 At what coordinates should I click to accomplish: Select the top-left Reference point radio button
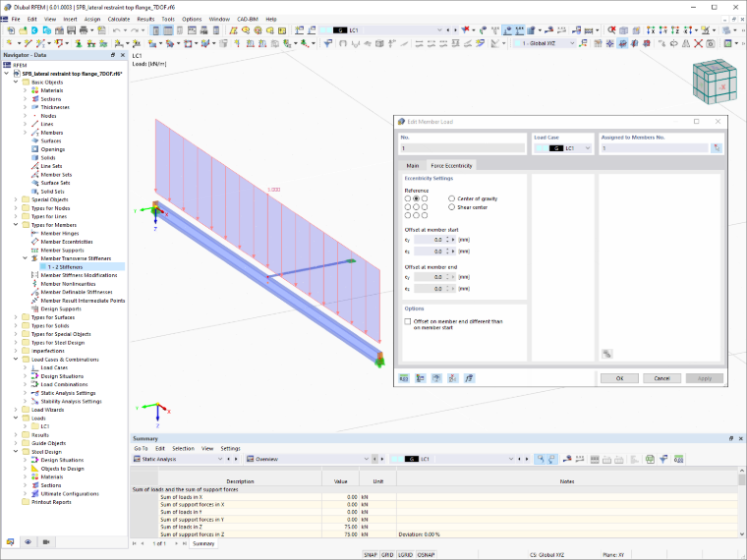[x=408, y=198]
